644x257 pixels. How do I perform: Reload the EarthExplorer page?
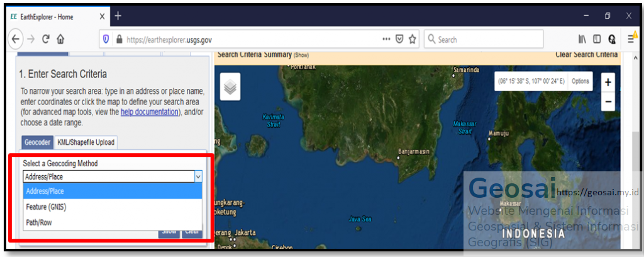(46, 40)
